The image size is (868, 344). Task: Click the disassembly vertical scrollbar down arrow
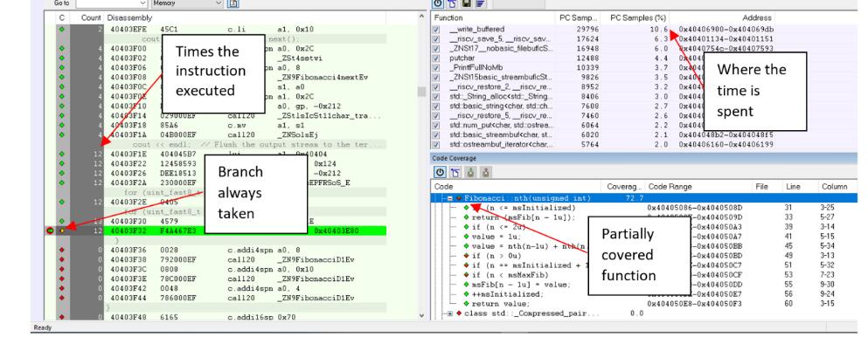click(x=423, y=316)
